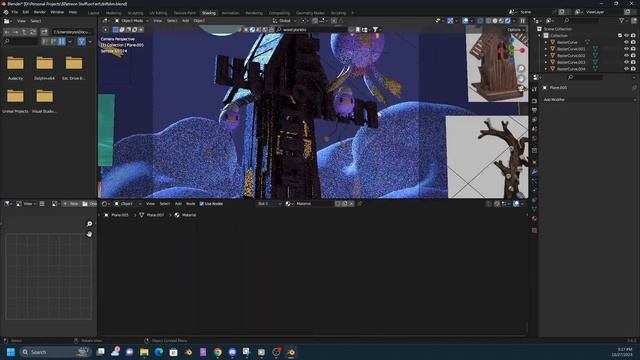Screen dimensions: 640x360
Task: Click the refresh file list icon
Action: (33, 32)
